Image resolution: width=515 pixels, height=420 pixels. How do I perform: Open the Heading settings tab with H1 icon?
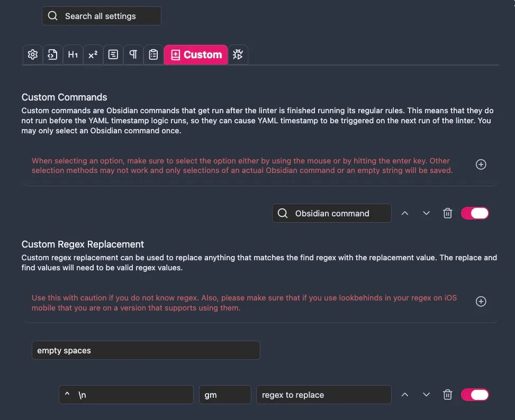pos(73,54)
